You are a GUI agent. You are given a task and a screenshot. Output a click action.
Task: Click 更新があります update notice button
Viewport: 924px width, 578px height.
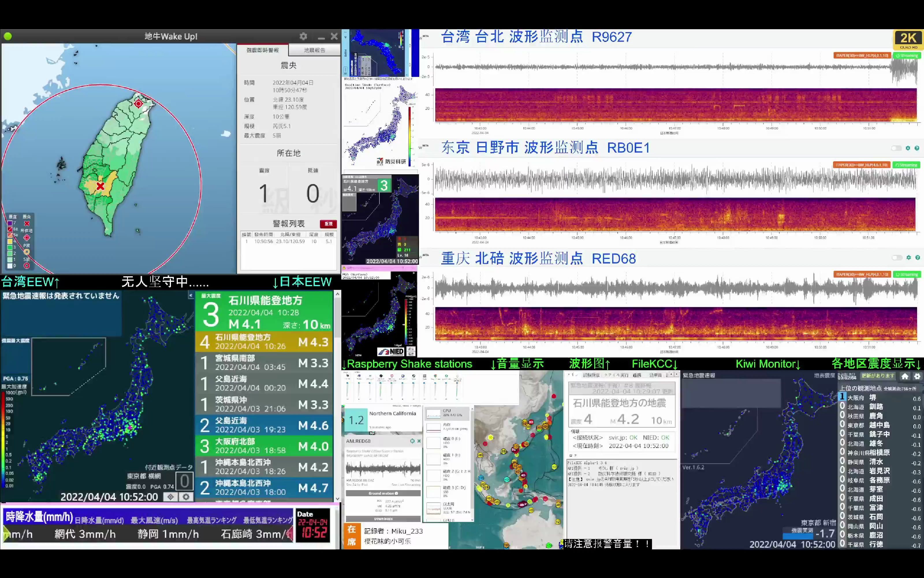(x=878, y=376)
